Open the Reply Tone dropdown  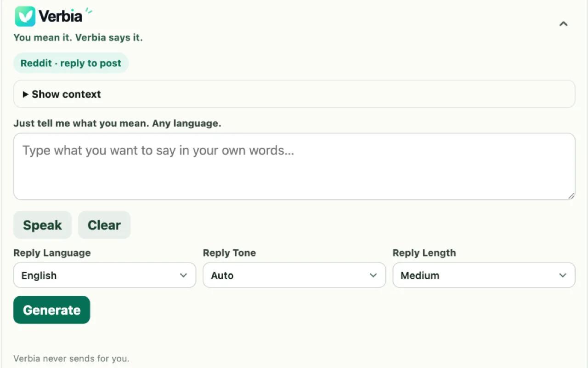tap(294, 275)
